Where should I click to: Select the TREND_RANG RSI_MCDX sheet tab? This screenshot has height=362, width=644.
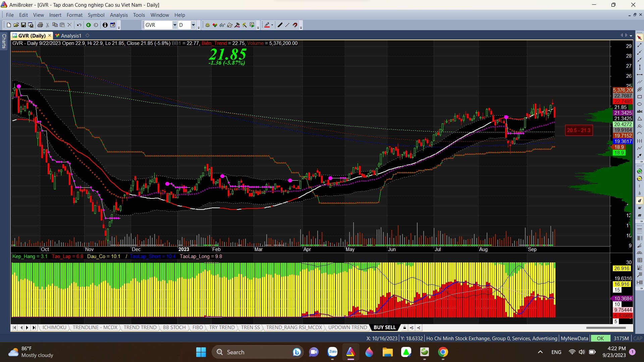294,327
